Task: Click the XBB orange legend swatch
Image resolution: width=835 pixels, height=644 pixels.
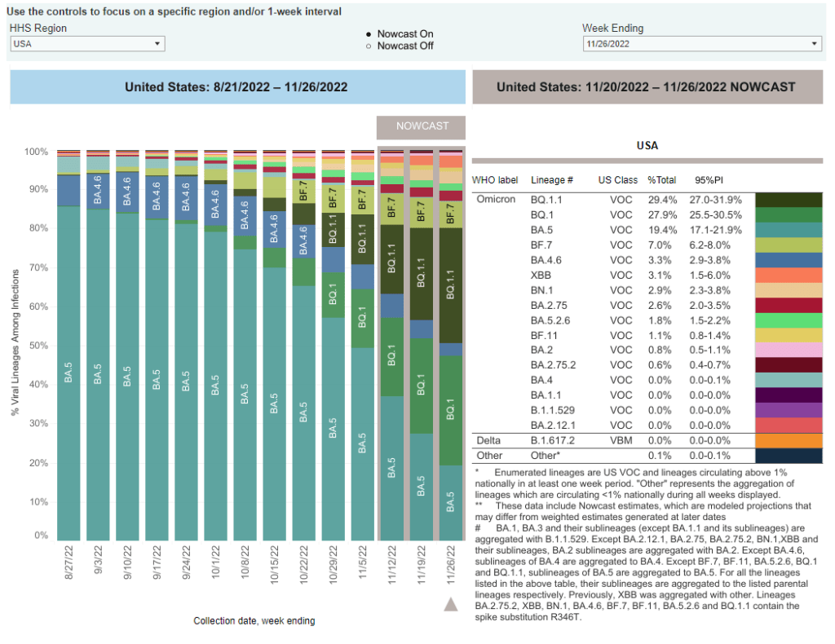Action: (x=789, y=276)
